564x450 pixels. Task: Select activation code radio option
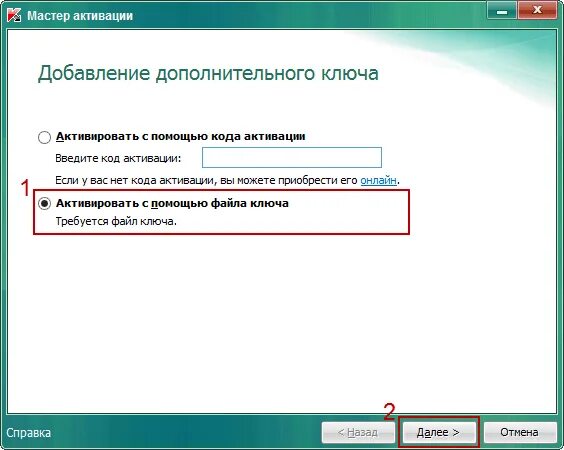click(x=44, y=137)
